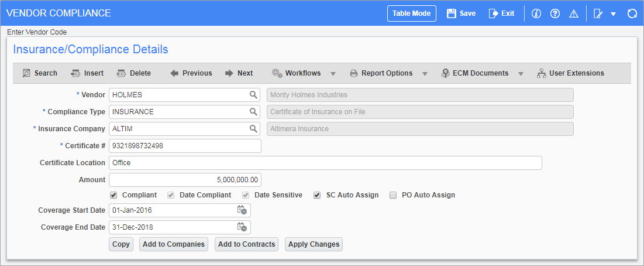The width and height of the screenshot is (644, 266).
Task: Click the Compliance Type search icon
Action: (x=253, y=111)
